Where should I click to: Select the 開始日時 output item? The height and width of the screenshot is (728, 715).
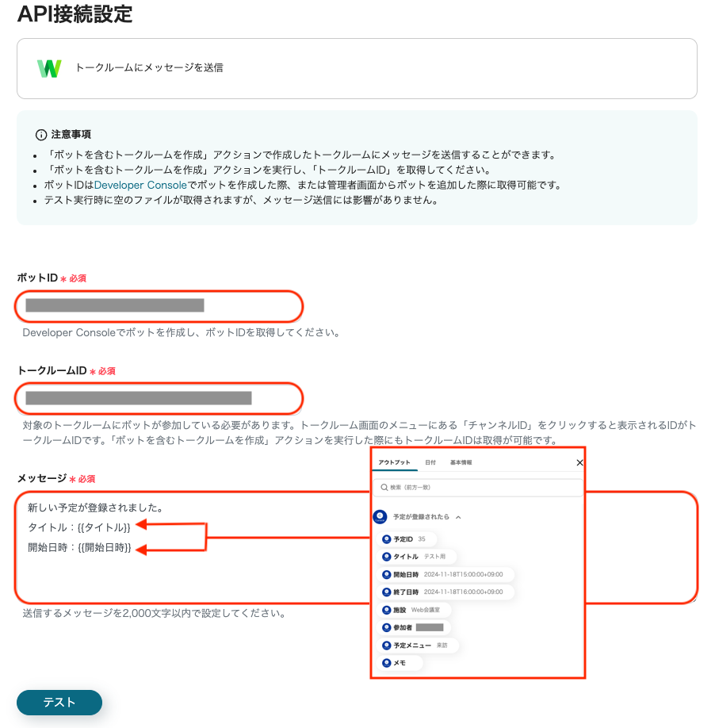(446, 574)
